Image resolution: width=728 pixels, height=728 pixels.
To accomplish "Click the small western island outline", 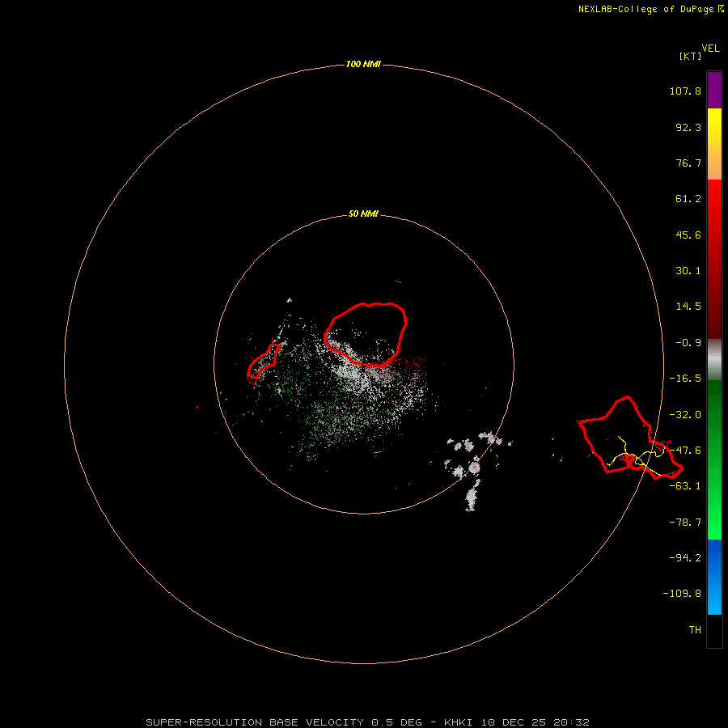I will [263, 363].
